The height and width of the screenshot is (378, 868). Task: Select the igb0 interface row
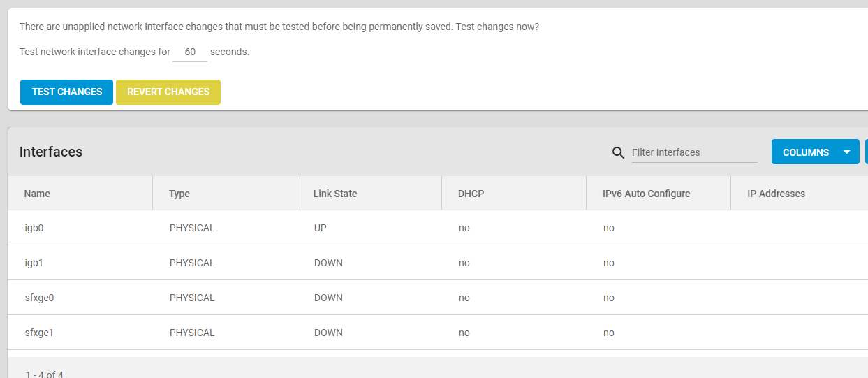point(438,228)
